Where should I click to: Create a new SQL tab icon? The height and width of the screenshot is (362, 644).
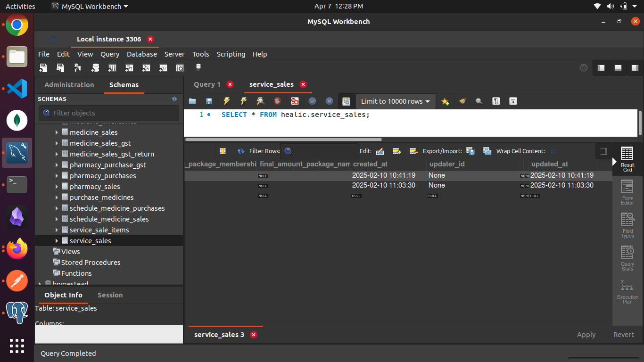point(43,68)
